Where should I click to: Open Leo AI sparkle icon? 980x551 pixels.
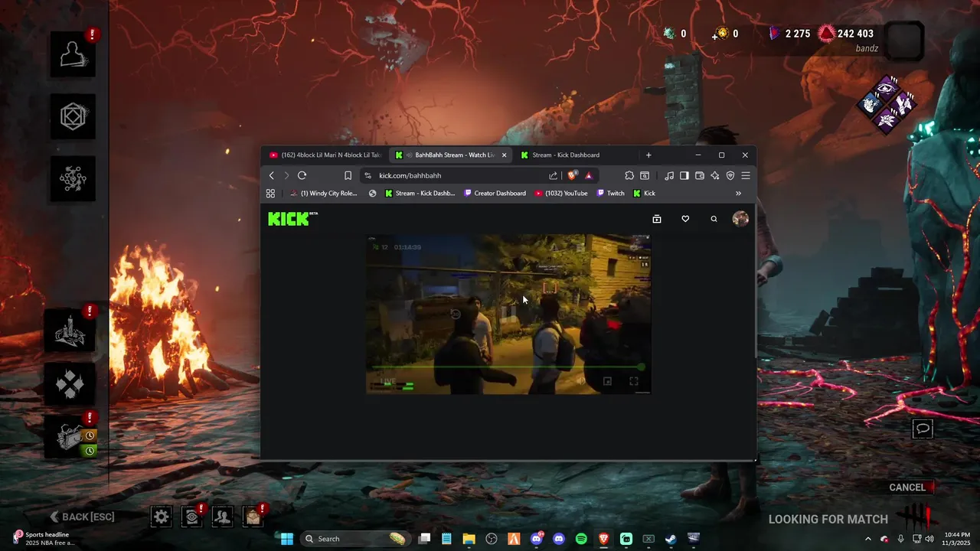715,175
